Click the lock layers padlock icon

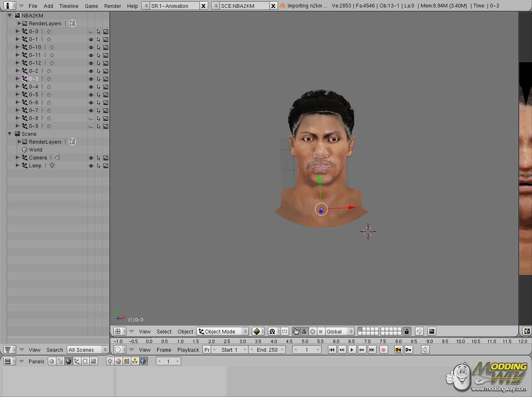406,331
